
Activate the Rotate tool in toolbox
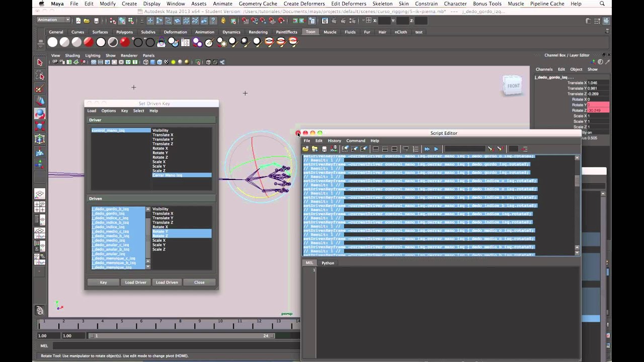40,114
